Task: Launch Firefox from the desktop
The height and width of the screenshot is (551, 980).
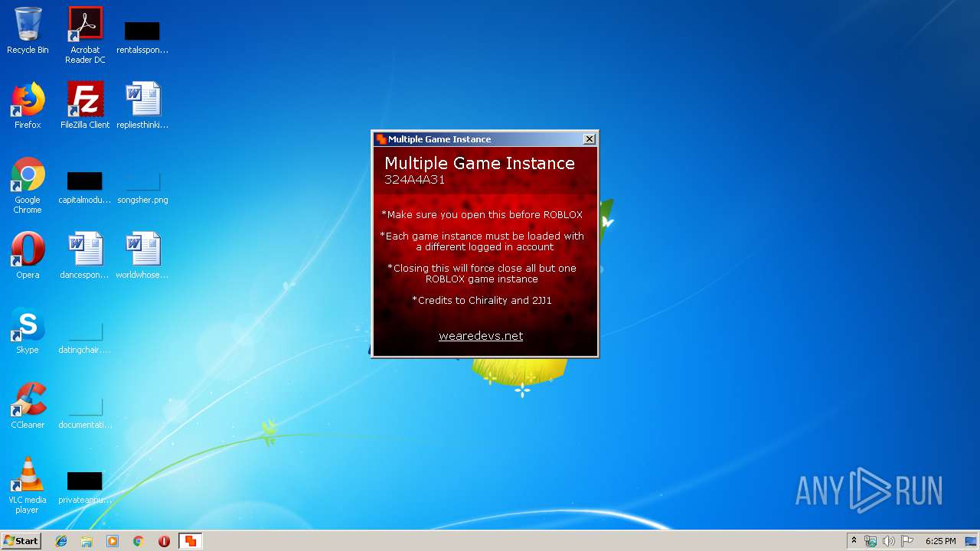Action: 28,106
